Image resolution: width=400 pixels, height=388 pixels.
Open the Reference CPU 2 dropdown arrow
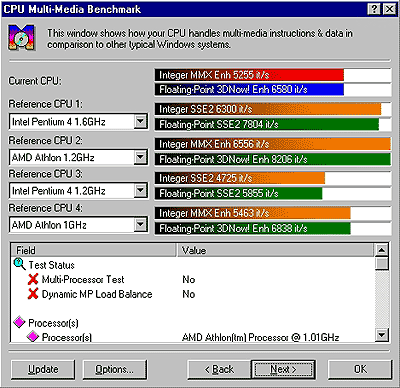(141, 157)
